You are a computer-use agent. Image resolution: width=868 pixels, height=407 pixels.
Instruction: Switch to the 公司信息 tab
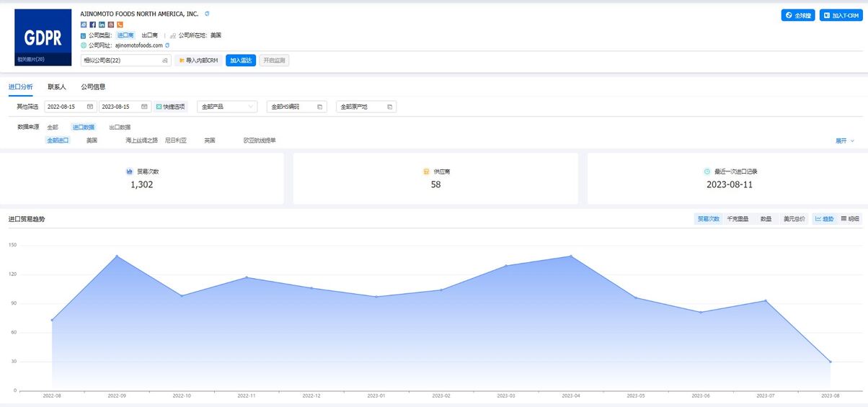(x=93, y=86)
